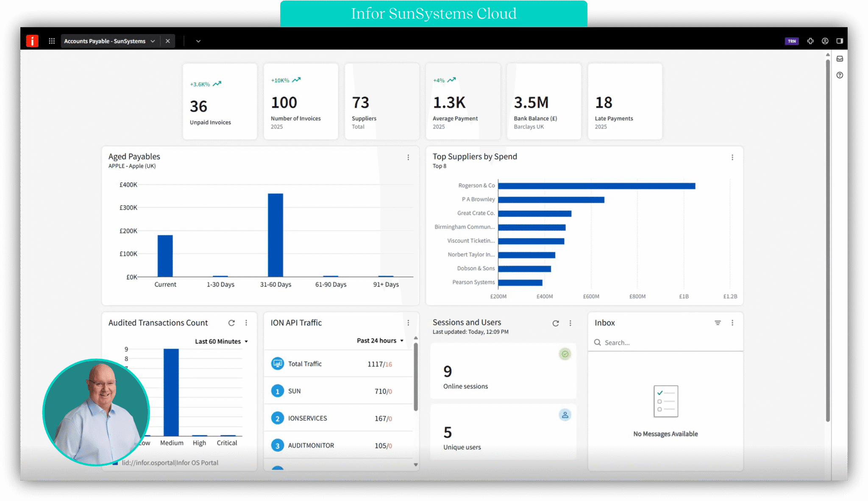Open the app launcher grid icon
Viewport: 868px width, 501px height.
[52, 41]
